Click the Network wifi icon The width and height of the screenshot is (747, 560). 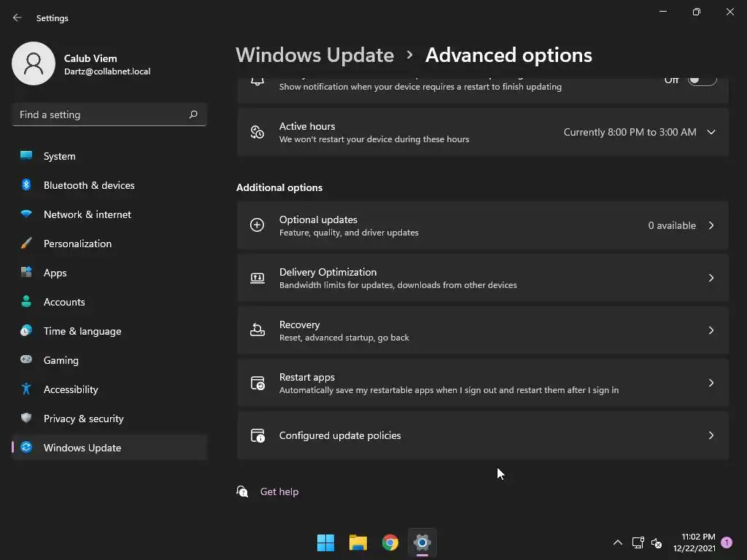coord(26,214)
